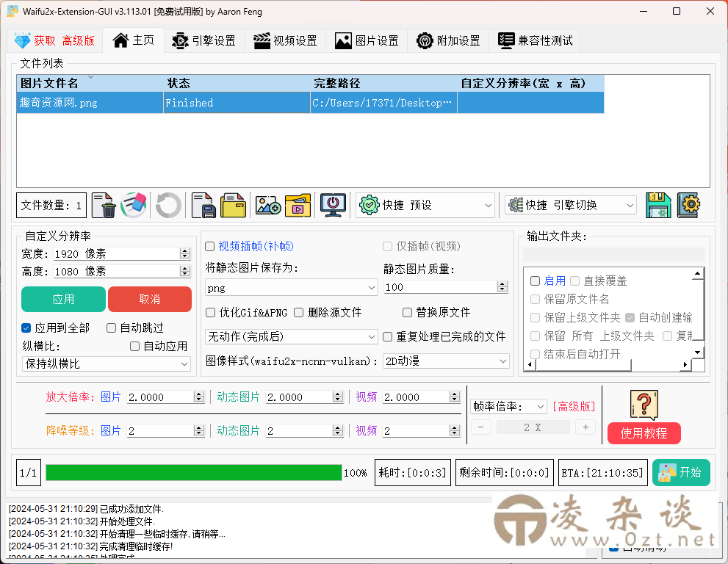Click the 图片 放大倍率 2.0000 stepper
The image size is (728, 564).
pyautogui.click(x=166, y=397)
